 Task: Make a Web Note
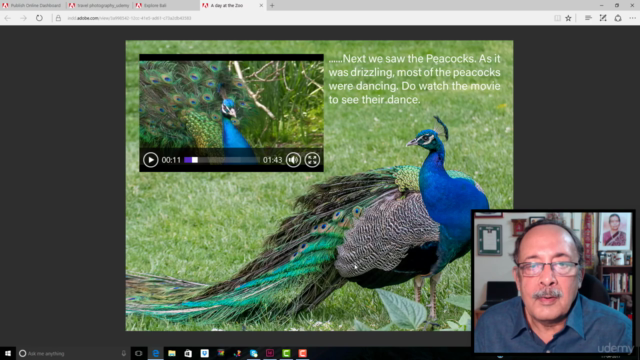tap(603, 18)
